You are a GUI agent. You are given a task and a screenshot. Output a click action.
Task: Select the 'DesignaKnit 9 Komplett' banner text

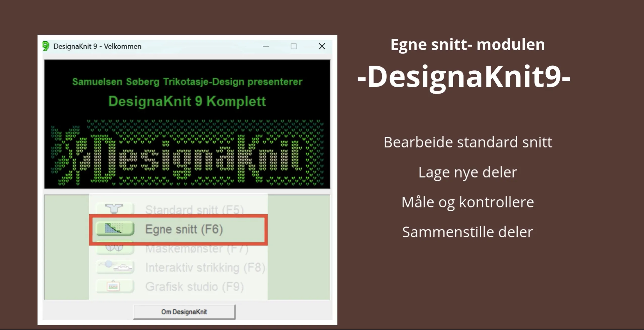[187, 101]
